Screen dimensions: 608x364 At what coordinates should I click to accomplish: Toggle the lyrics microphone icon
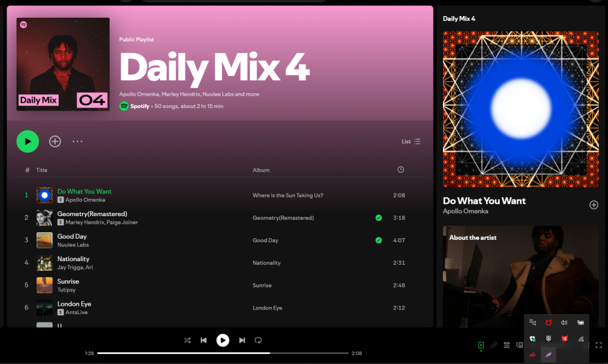point(493,345)
